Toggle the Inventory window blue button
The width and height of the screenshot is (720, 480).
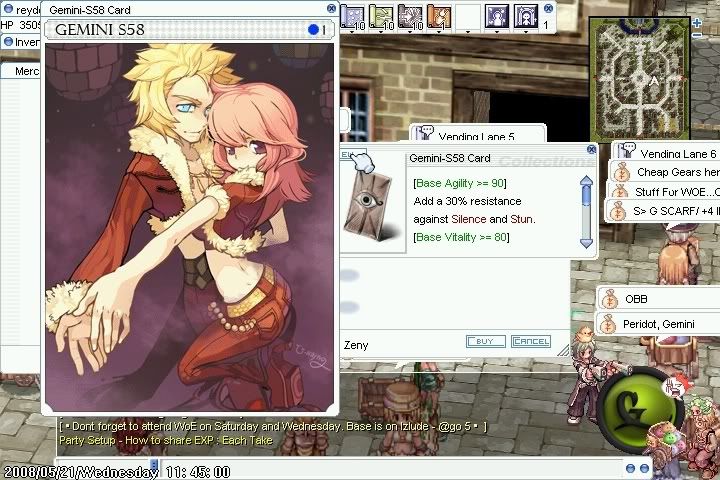pyautogui.click(x=8, y=42)
